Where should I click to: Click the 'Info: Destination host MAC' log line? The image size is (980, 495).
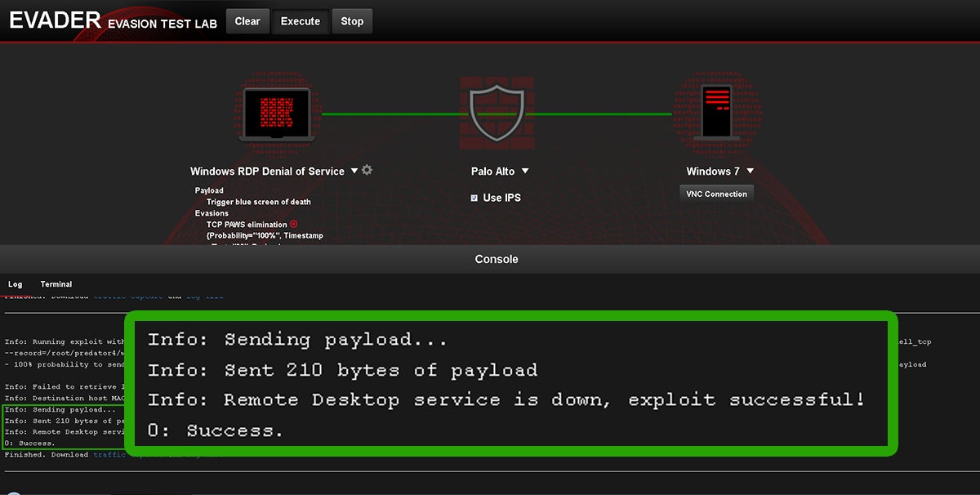65,398
